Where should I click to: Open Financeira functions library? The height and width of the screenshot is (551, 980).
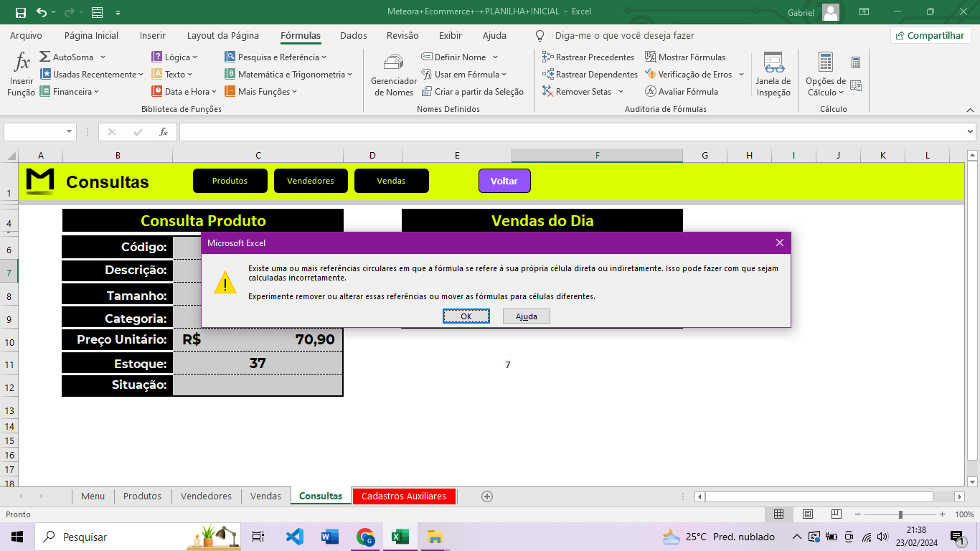pyautogui.click(x=69, y=92)
